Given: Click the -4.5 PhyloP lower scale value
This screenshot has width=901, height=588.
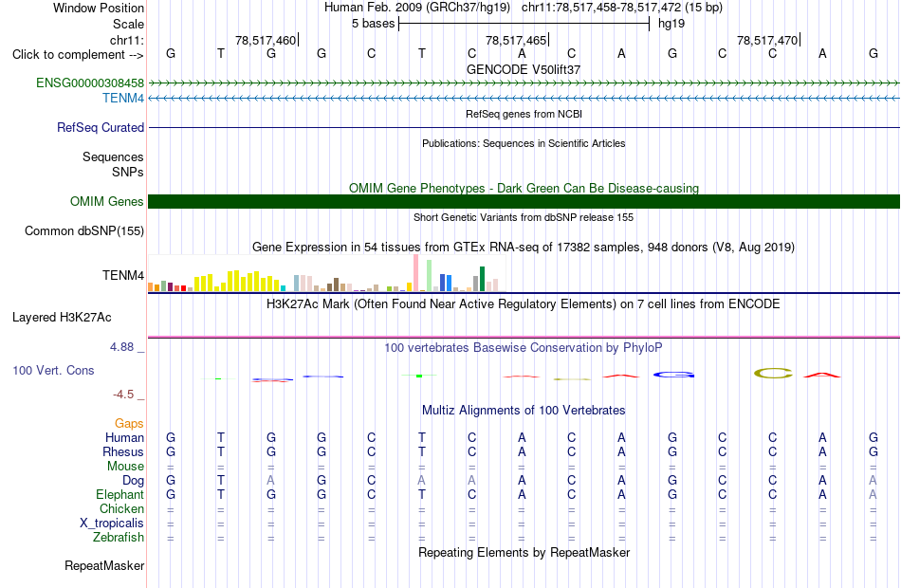Looking at the screenshot, I should (123, 395).
